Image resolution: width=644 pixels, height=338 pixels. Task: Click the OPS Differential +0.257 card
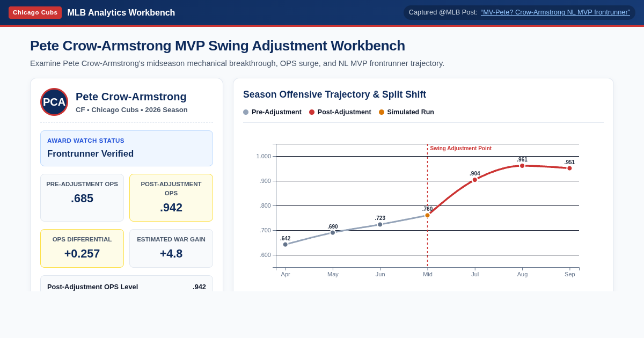click(82, 248)
